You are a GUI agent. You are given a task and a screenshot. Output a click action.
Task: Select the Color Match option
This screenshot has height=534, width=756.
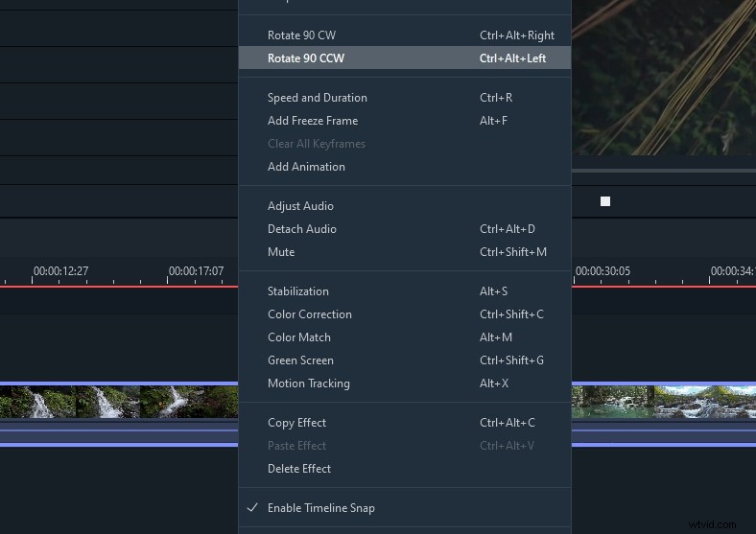pyautogui.click(x=298, y=337)
